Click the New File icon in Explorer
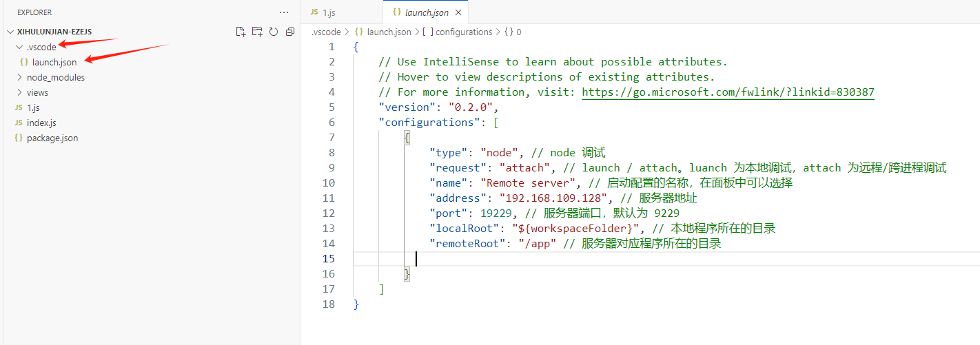This screenshot has height=345, width=980. pyautogui.click(x=241, y=32)
